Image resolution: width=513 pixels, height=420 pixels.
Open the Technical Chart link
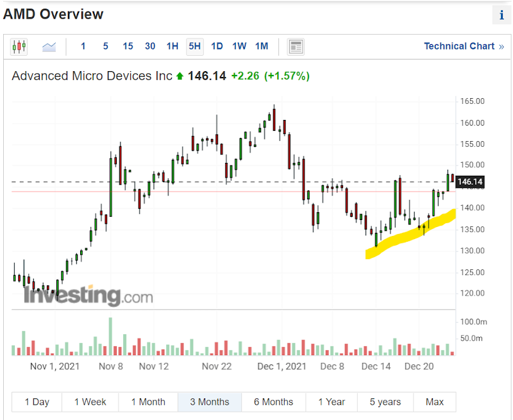464,46
